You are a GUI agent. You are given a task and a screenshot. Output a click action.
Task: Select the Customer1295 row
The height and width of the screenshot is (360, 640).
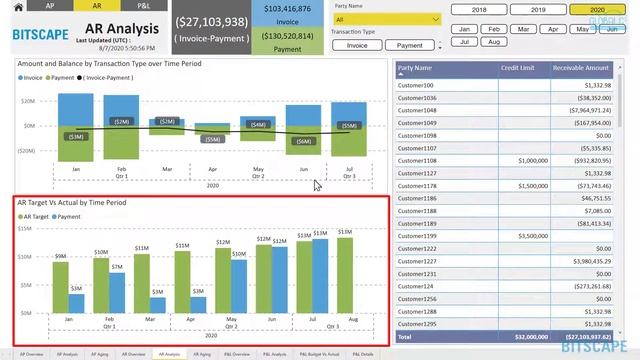tap(504, 324)
